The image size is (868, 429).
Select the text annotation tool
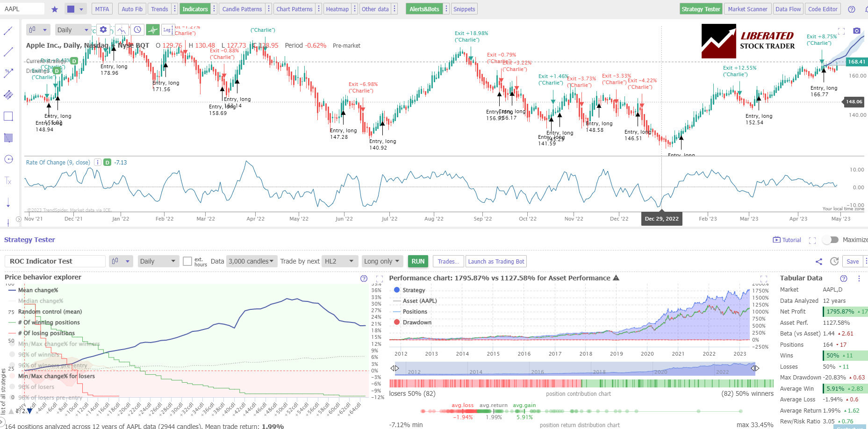[8, 180]
